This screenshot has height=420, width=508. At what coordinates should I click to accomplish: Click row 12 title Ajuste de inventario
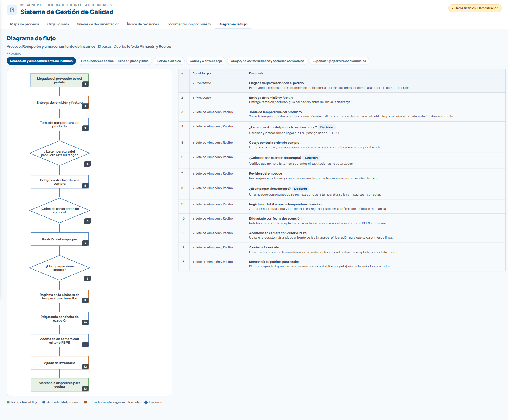tap(264, 247)
